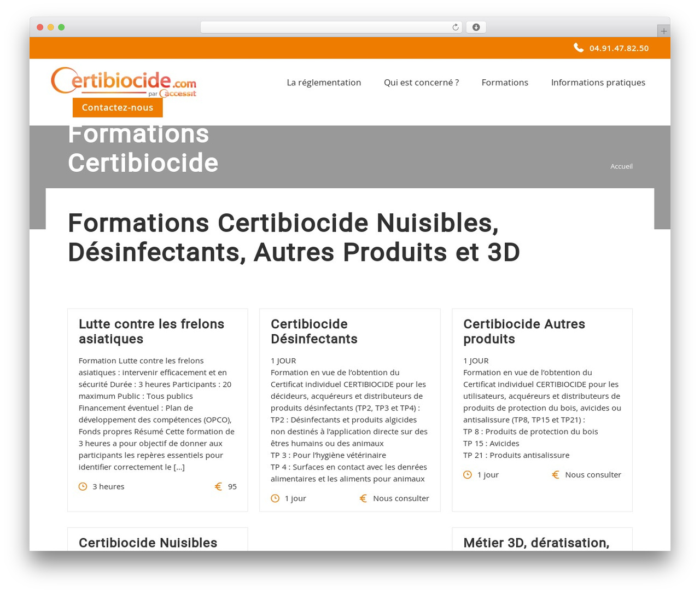700x593 pixels.
Task: Click the Certibiocide.com logo
Action: [x=124, y=82]
